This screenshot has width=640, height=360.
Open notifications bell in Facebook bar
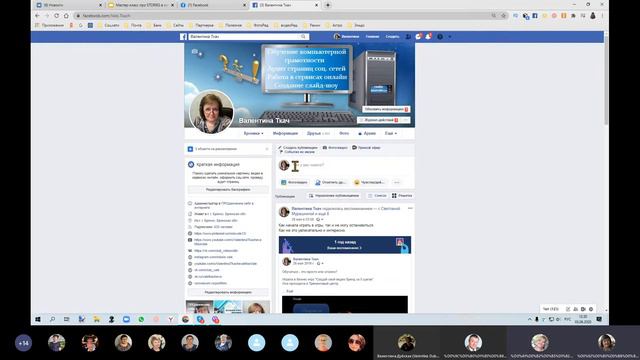[x=428, y=37]
